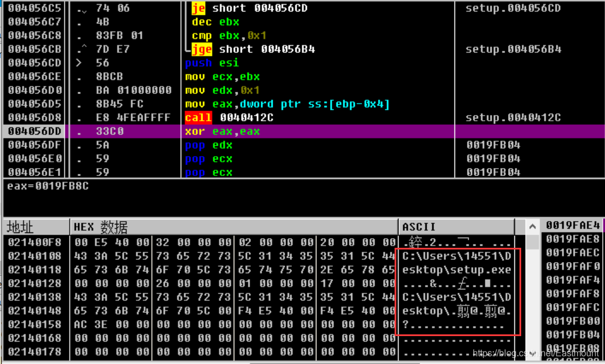Image resolution: width=605 pixels, height=364 pixels.
Task: Click the comment 'setup.0040412C'
Action: pyautogui.click(x=513, y=117)
